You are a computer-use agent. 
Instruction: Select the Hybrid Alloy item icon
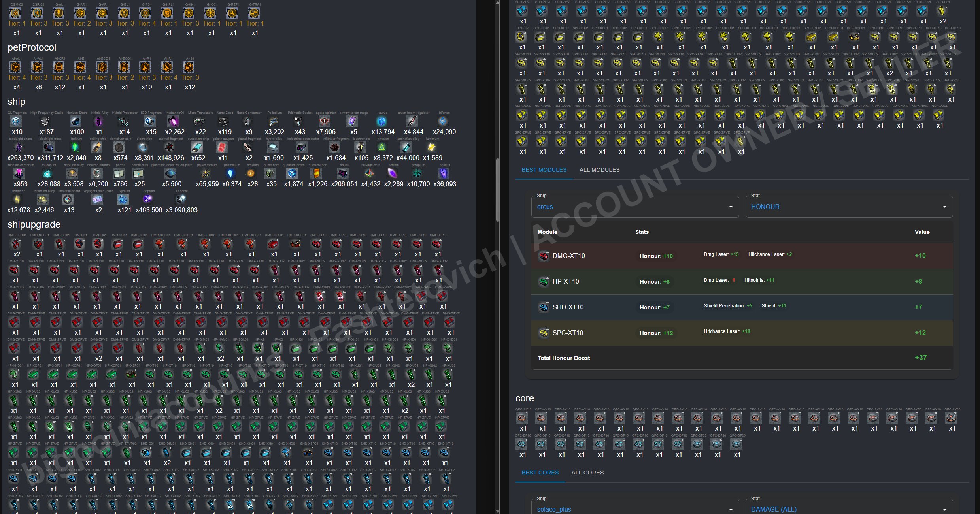[x=99, y=121]
